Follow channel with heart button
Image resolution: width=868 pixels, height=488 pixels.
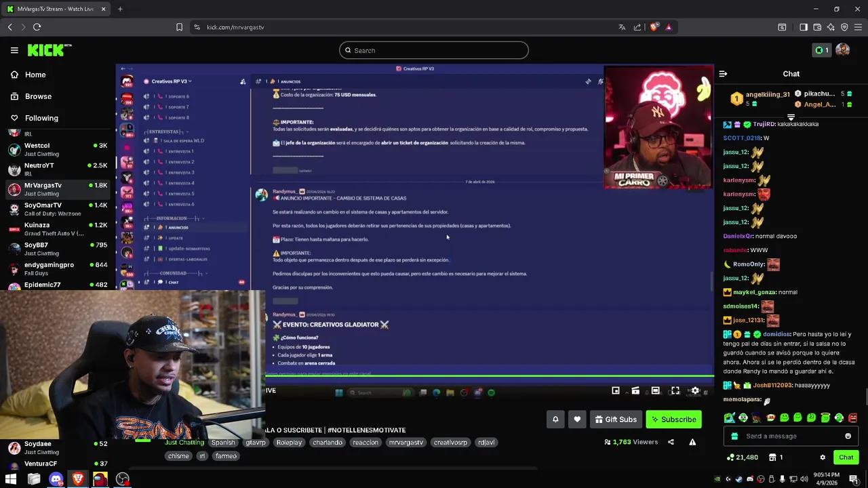point(577,420)
